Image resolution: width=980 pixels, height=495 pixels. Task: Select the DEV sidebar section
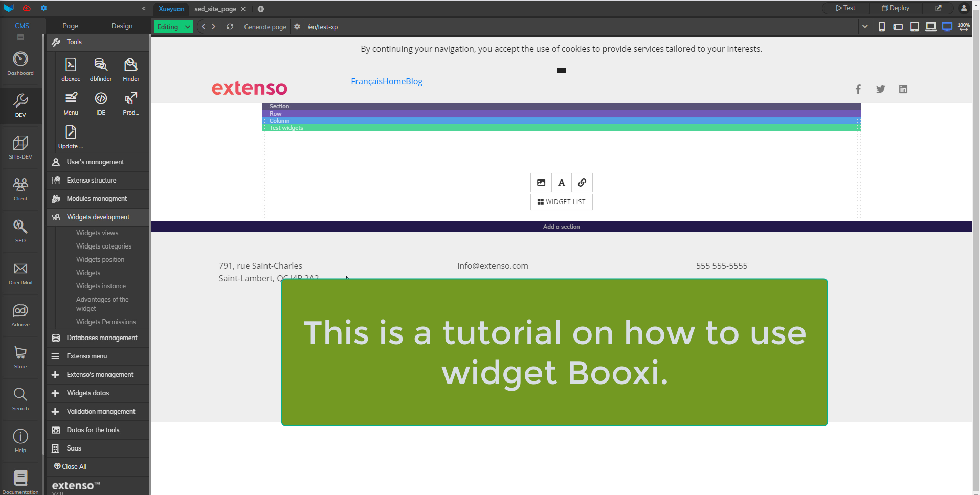coord(20,105)
